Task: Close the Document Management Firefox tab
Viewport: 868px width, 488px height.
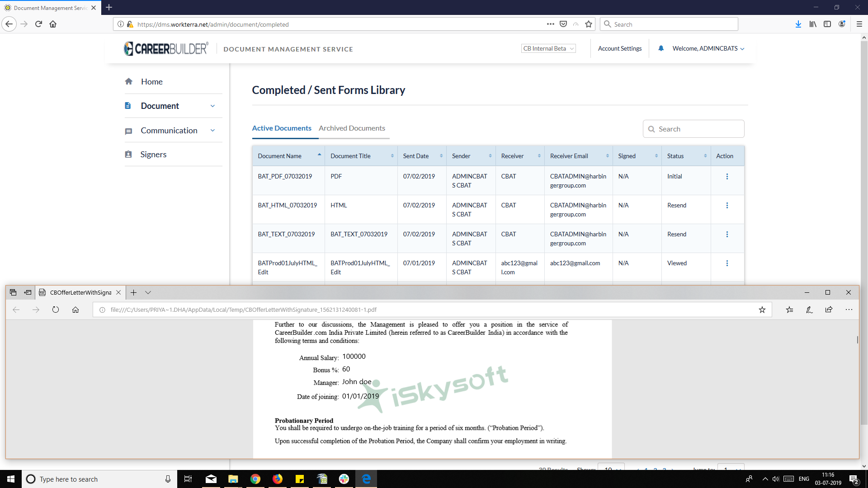Action: [x=94, y=8]
